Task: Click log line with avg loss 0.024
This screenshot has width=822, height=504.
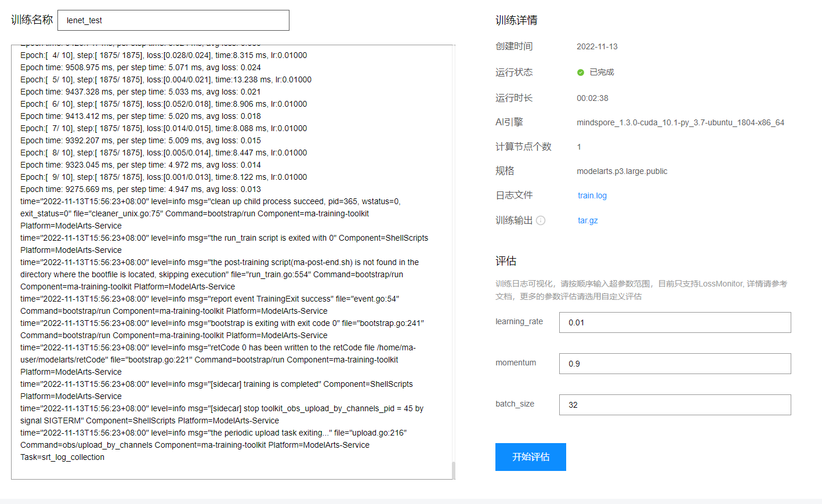Action: (x=140, y=67)
